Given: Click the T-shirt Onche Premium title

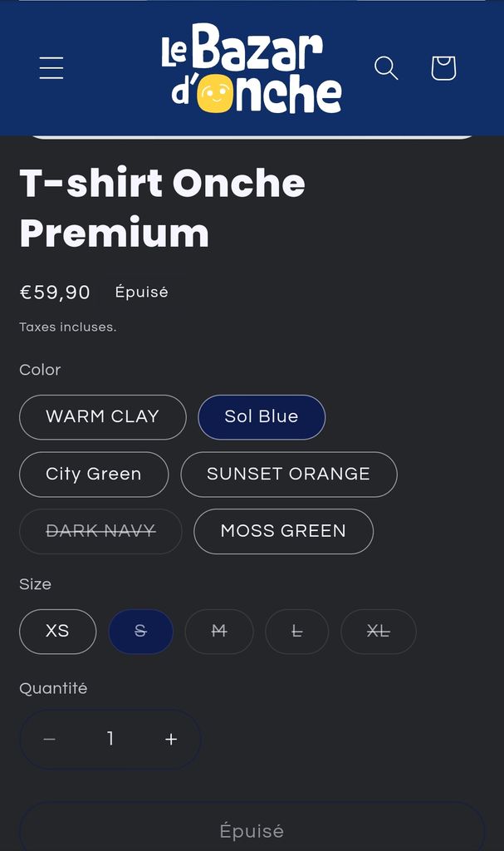Looking at the screenshot, I should point(163,208).
